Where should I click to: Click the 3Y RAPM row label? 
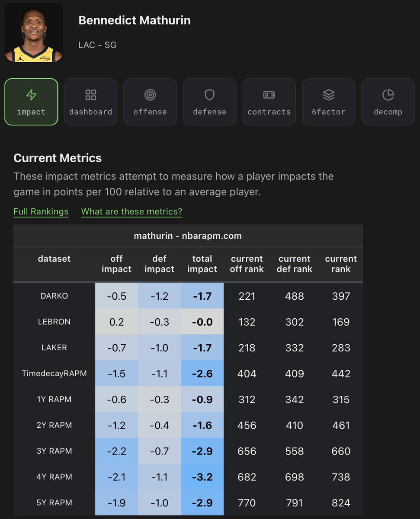[x=54, y=451]
